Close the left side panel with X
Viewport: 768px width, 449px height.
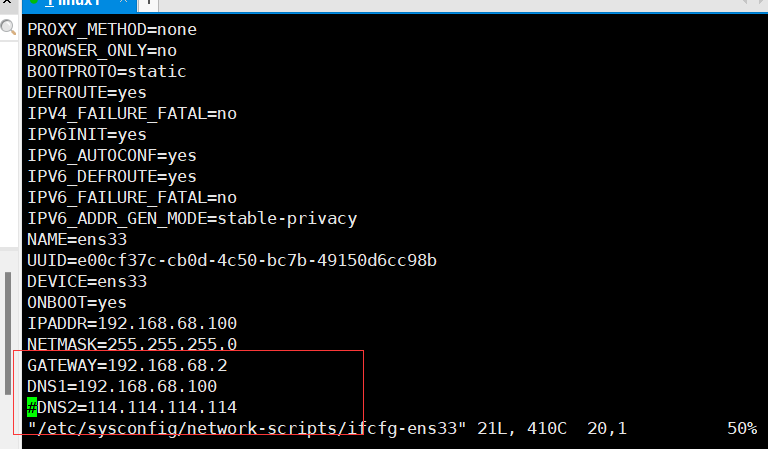click(8, 4)
